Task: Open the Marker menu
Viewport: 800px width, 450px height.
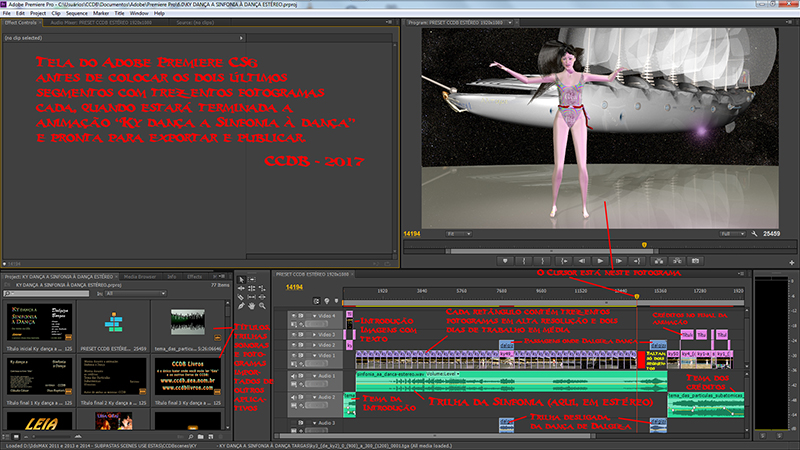Action: 101,13
